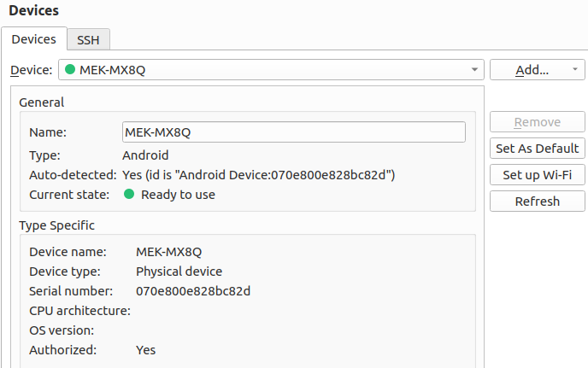Click the Physical device type value

179,272
